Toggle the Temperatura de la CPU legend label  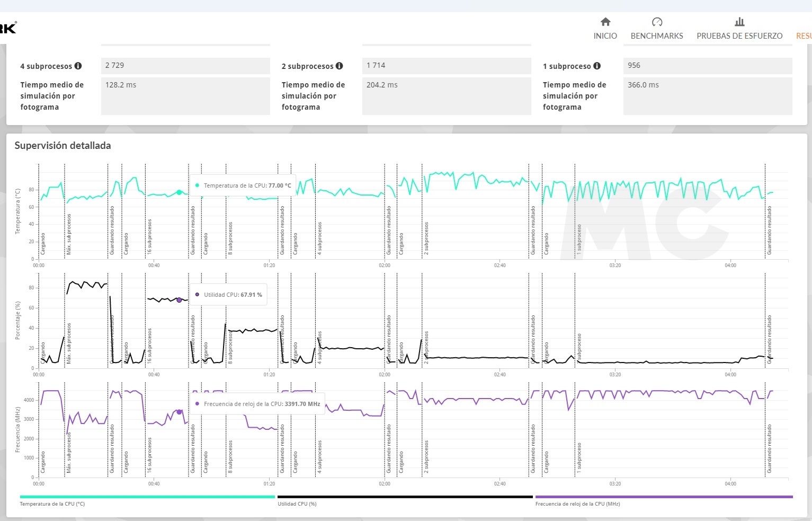[x=52, y=504]
